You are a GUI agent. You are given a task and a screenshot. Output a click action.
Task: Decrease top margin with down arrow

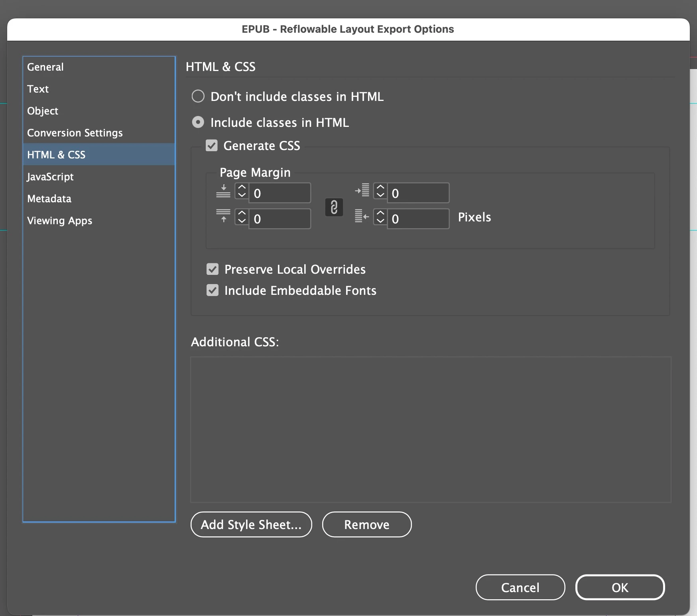[x=242, y=195]
